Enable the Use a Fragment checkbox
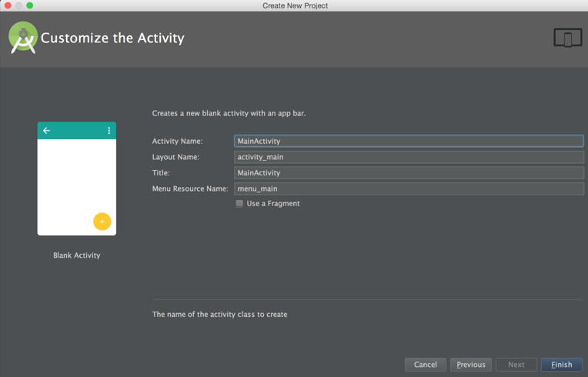The width and height of the screenshot is (588, 377). [x=239, y=203]
